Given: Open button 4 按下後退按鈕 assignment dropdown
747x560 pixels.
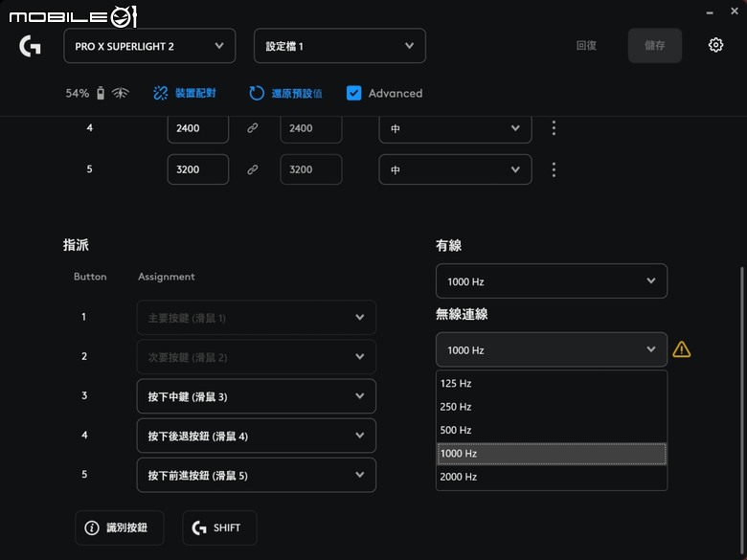Looking at the screenshot, I should pos(257,436).
